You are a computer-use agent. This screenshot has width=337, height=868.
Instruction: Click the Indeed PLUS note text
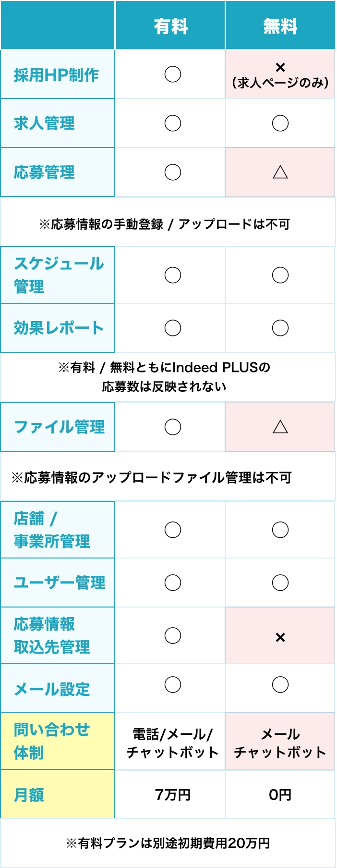(164, 377)
